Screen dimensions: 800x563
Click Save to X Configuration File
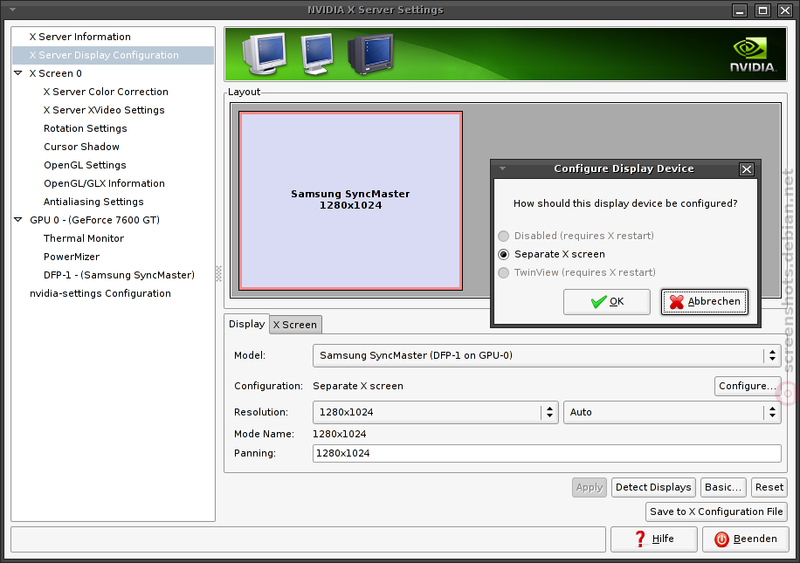pos(716,511)
